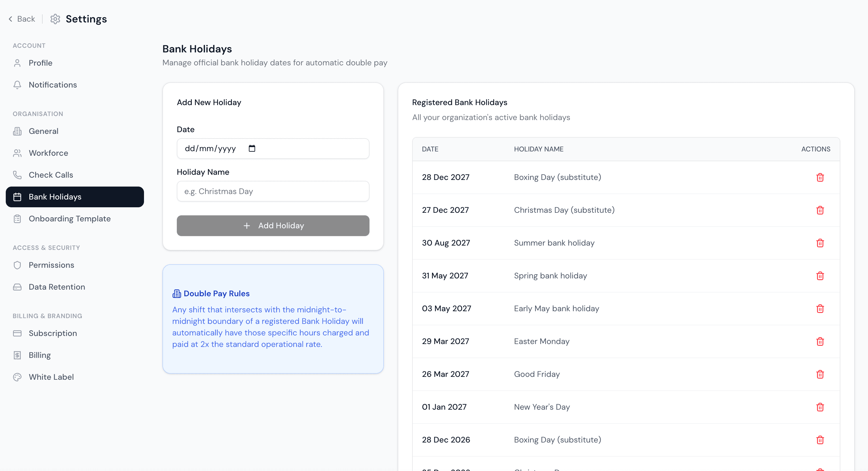
Task: Delete the Spring bank holiday entry
Action: [820, 276]
